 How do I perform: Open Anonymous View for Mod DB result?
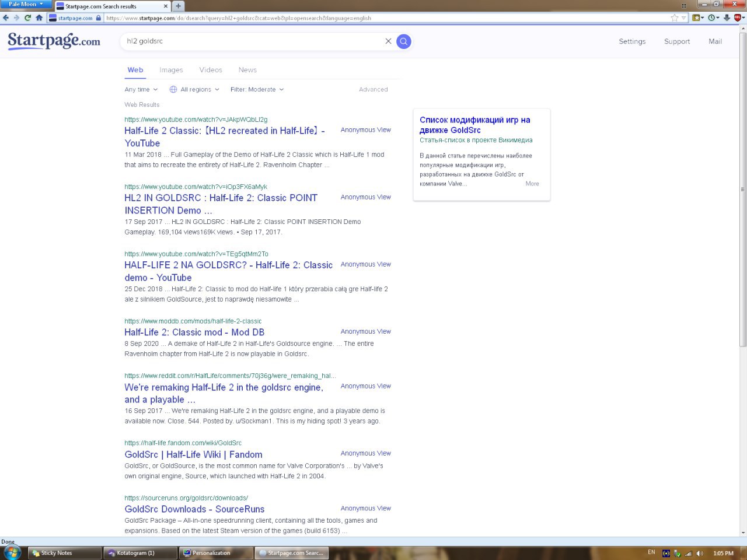(366, 331)
